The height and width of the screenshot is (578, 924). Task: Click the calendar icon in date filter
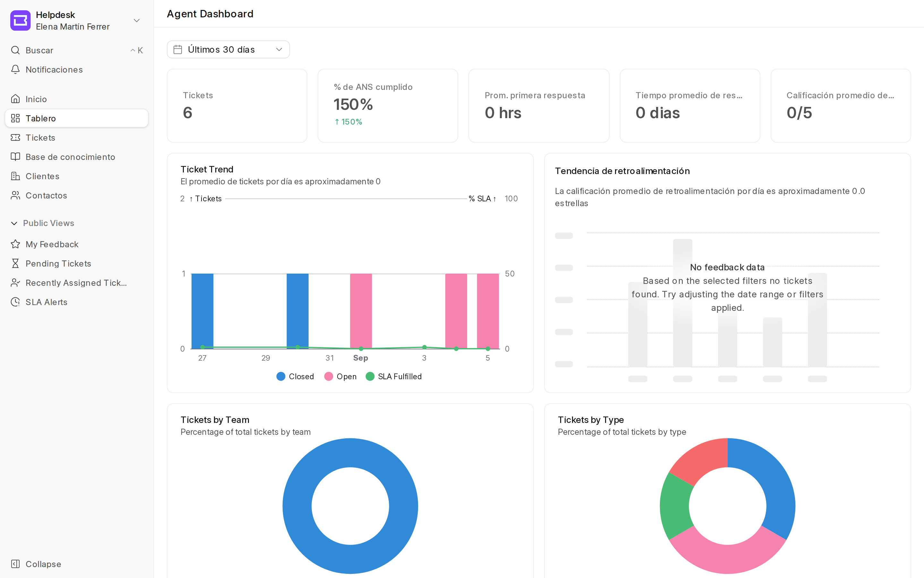177,50
